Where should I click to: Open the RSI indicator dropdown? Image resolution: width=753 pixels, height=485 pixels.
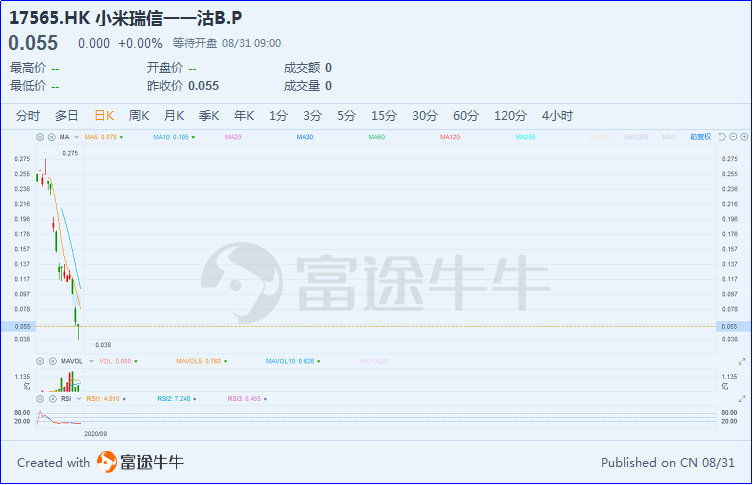click(x=79, y=399)
